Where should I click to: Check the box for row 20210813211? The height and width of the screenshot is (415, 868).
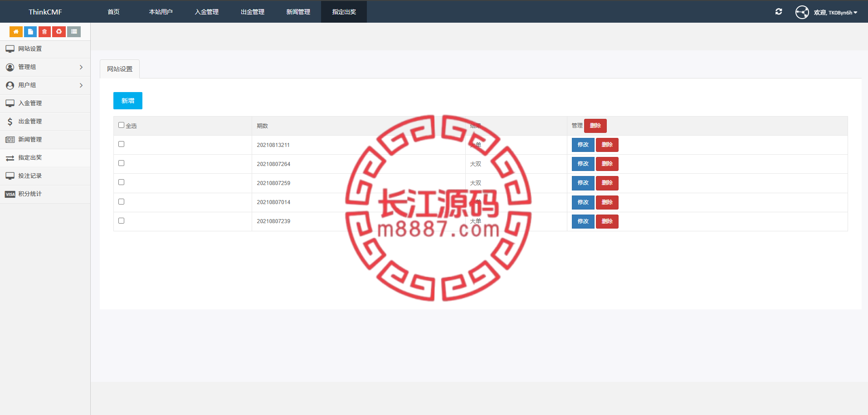(121, 144)
